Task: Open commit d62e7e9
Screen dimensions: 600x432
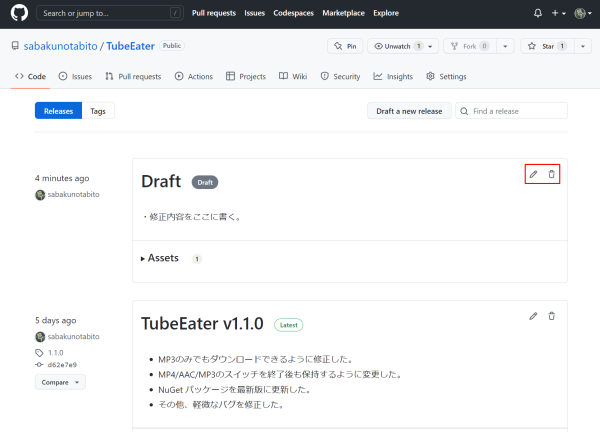Action: tap(62, 365)
